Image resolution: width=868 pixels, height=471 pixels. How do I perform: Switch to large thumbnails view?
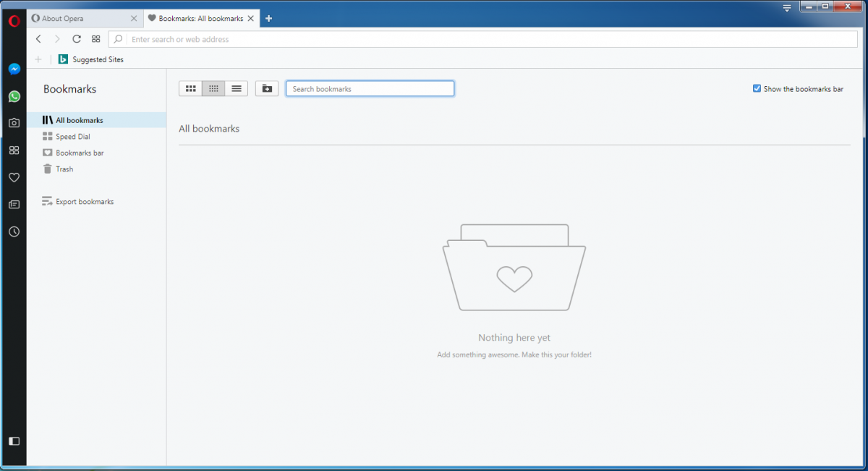pyautogui.click(x=190, y=89)
